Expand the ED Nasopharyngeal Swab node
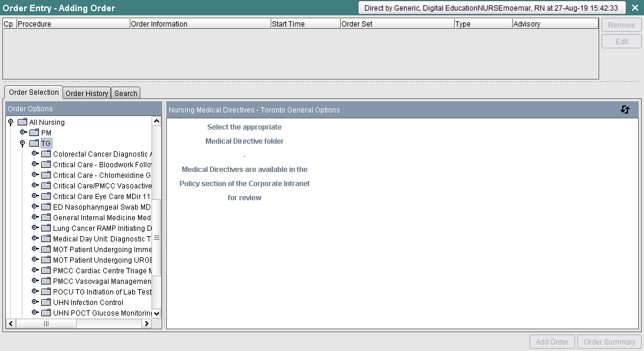Viewport: 644px width, 351px height. pyautogui.click(x=35, y=207)
